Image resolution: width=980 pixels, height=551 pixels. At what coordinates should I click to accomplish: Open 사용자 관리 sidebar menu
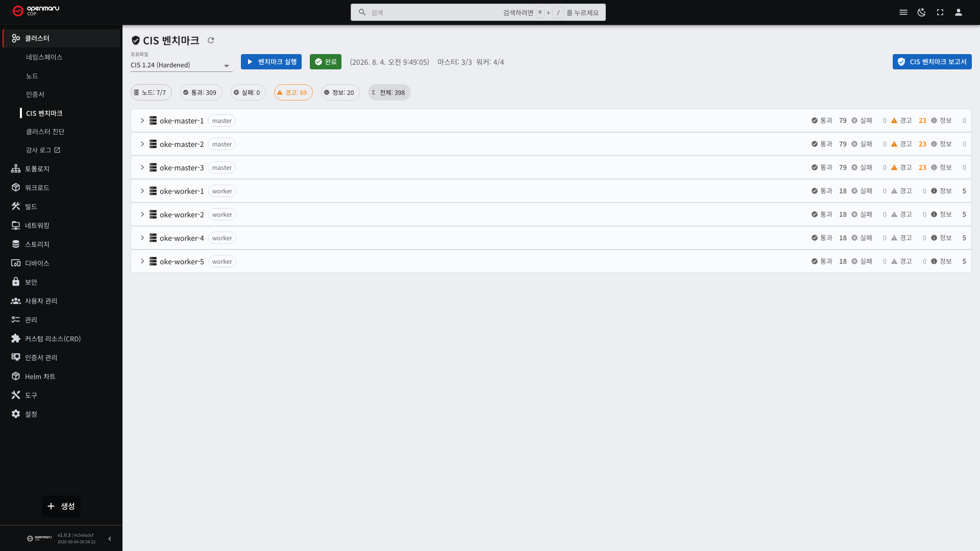point(61,301)
